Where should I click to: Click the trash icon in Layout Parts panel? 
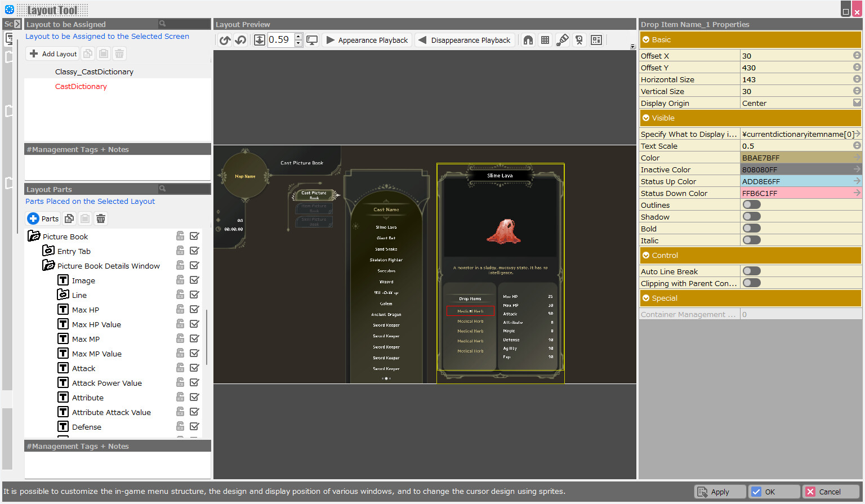point(100,218)
